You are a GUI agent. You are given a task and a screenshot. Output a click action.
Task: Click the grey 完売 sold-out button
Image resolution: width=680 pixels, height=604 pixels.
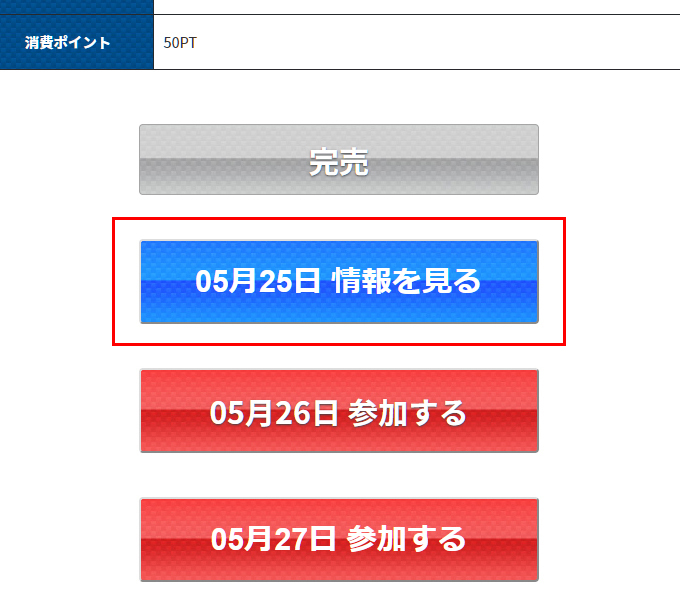[339, 160]
